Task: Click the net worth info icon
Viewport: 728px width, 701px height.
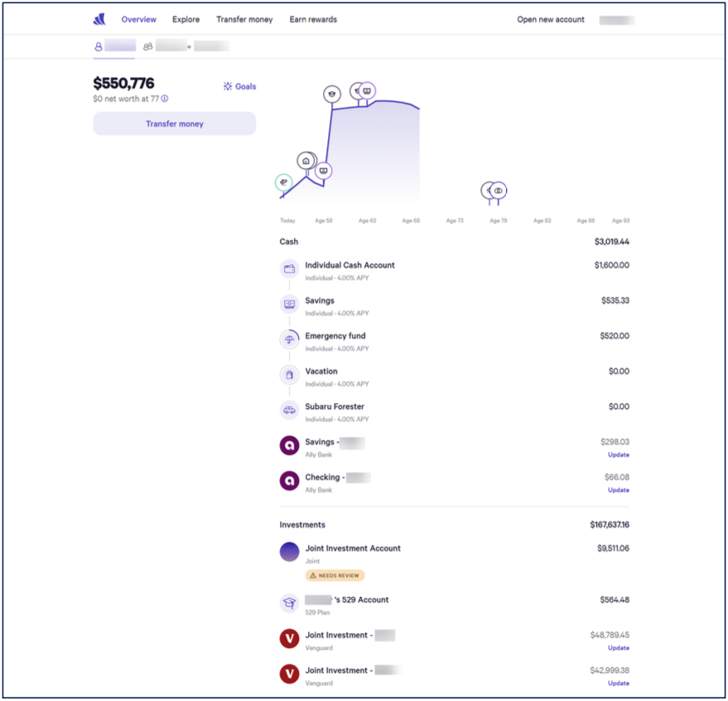Action: tap(165, 98)
